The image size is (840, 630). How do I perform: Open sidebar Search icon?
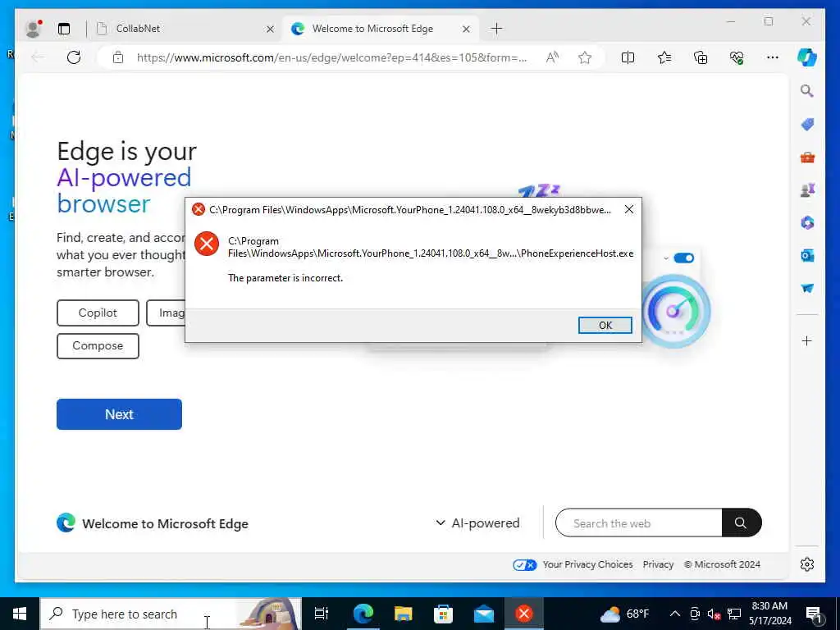point(807,91)
